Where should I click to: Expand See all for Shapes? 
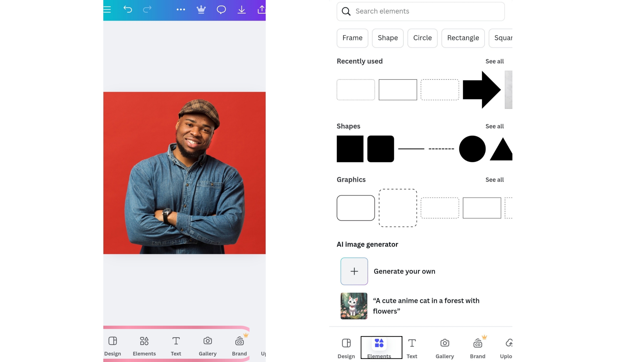click(494, 126)
